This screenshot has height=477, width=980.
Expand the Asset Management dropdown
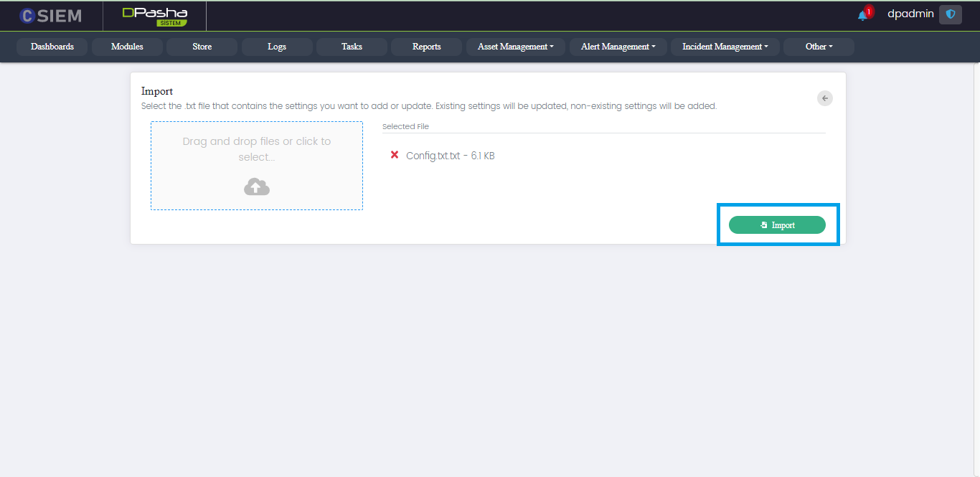[515, 47]
